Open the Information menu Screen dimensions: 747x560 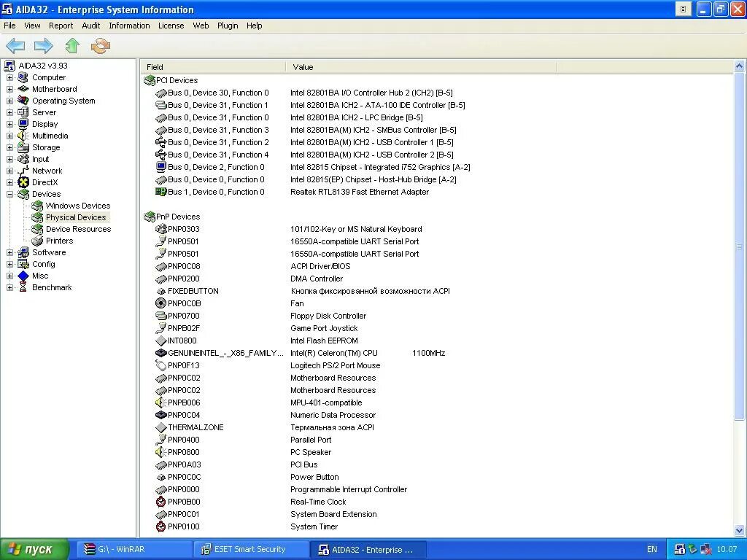(129, 26)
